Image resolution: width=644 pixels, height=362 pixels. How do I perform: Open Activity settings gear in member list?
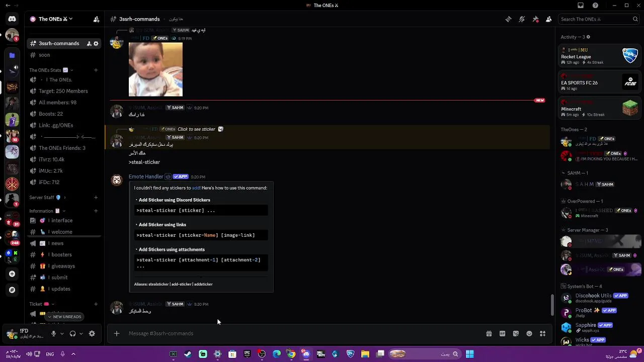[588, 37]
